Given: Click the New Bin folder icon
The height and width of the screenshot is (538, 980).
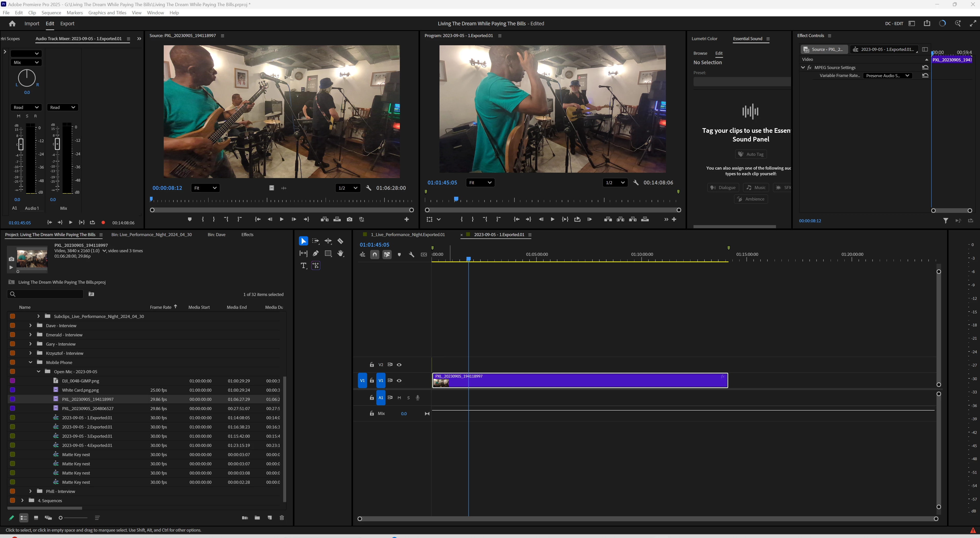Looking at the screenshot, I should point(257,518).
